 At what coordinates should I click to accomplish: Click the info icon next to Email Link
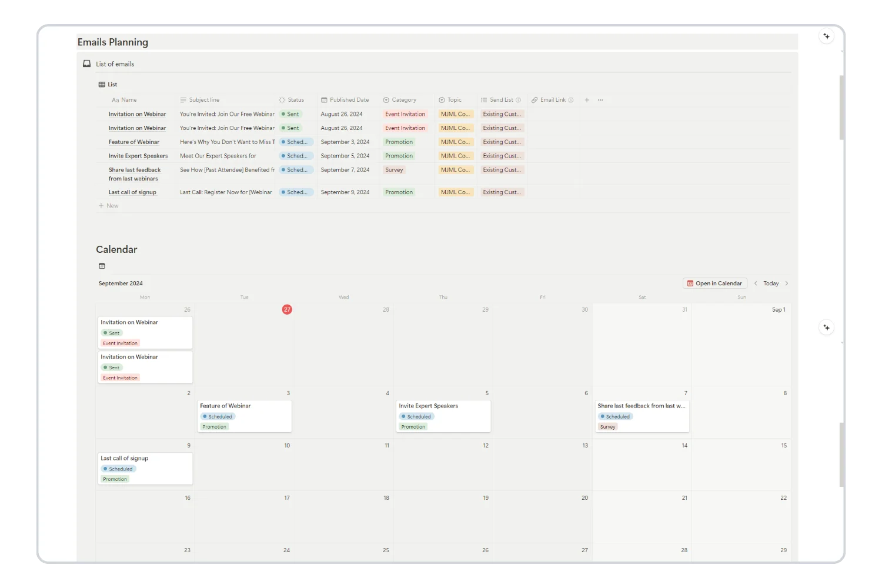click(x=571, y=100)
